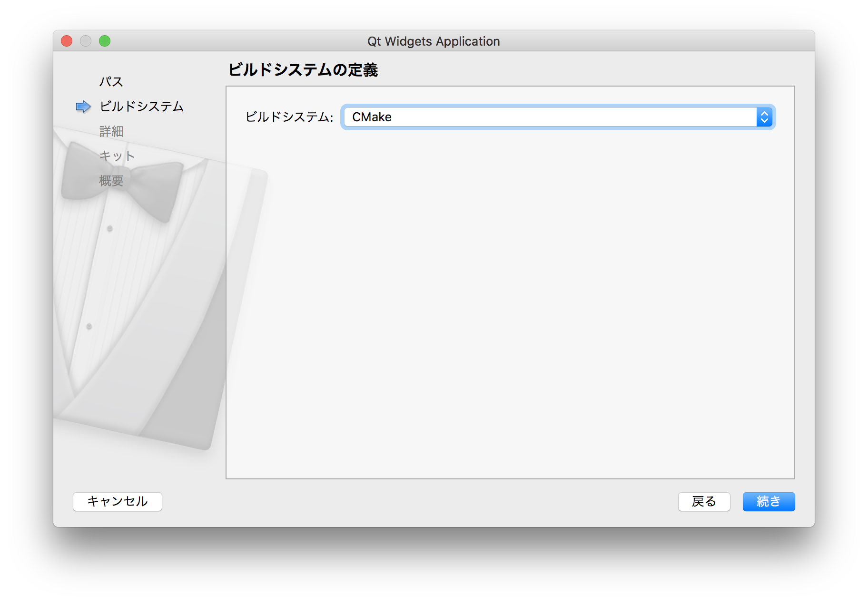This screenshot has height=603, width=868.
Task: Click the ビルドシステム: field label
Action: (289, 117)
